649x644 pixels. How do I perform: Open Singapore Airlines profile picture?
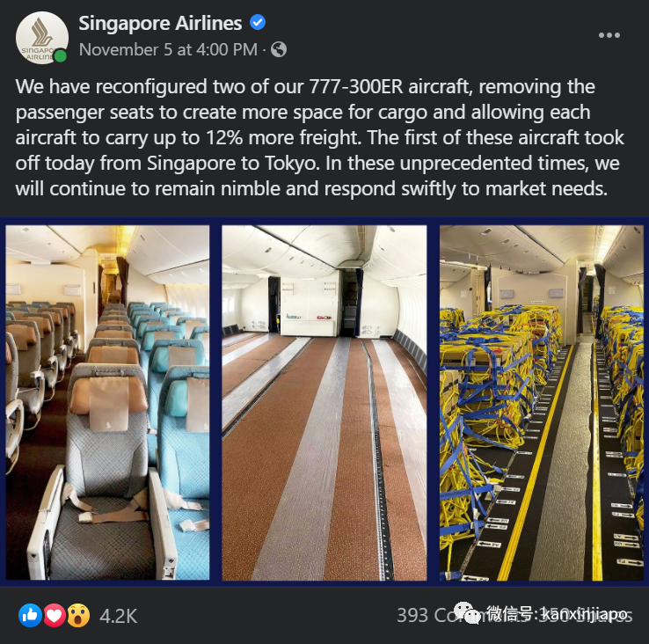pos(42,38)
